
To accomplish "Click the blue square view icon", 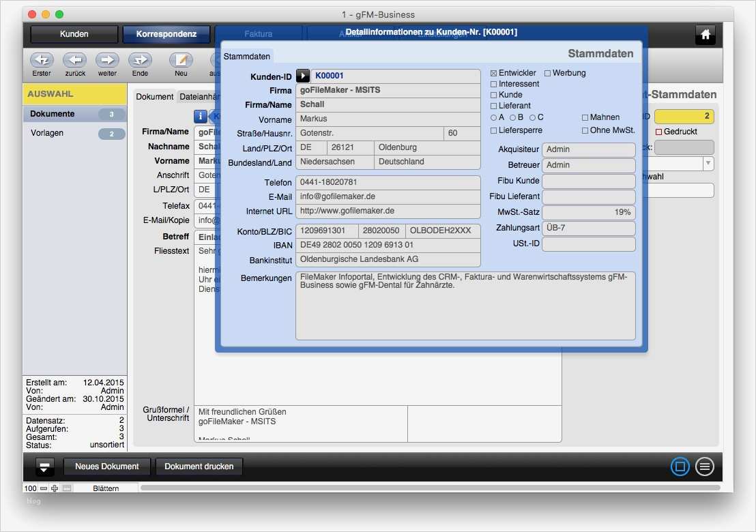I will [680, 467].
